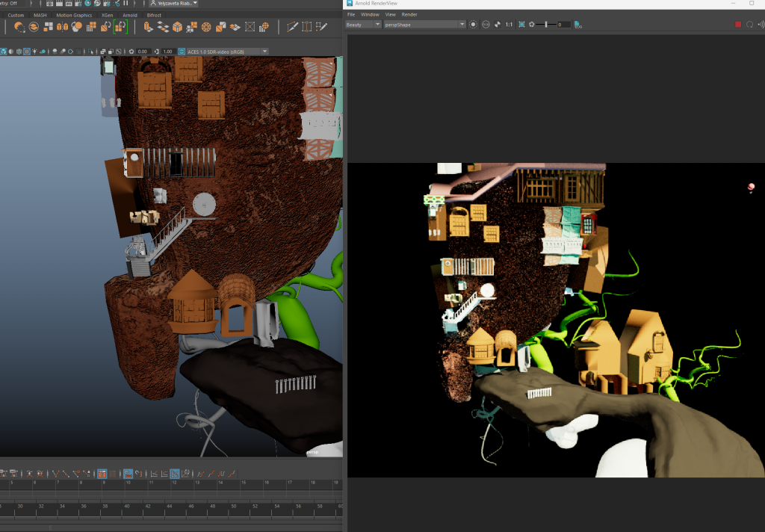The height and width of the screenshot is (532, 765).
Task: Open the Yelyzaveta account dropdown button
Action: 173,3
